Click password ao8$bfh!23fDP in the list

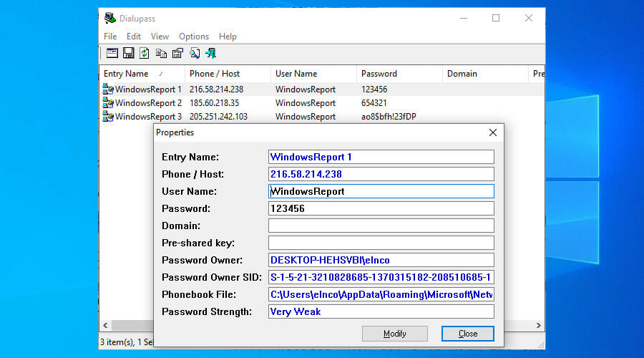(x=389, y=116)
